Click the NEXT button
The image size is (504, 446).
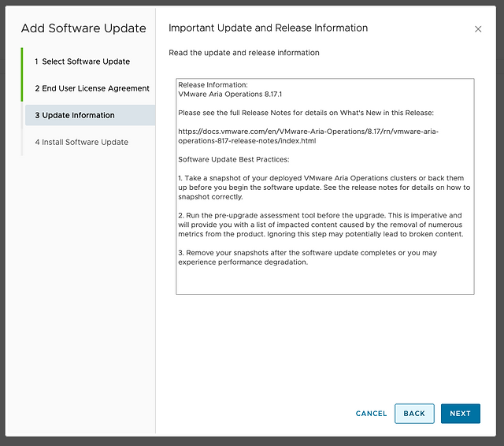pos(460,414)
